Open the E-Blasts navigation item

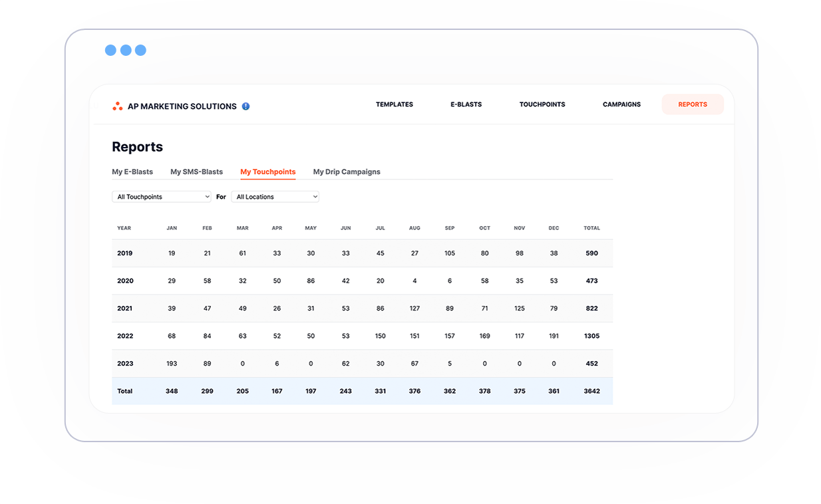point(466,104)
